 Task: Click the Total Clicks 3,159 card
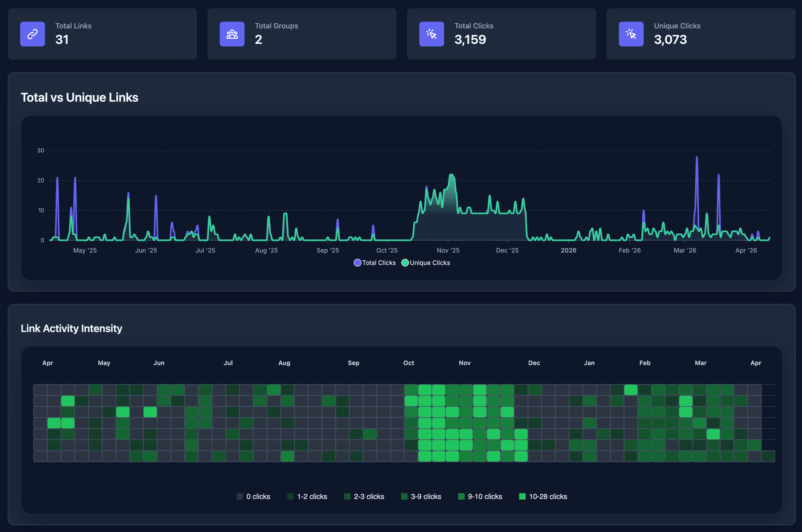pyautogui.click(x=501, y=34)
